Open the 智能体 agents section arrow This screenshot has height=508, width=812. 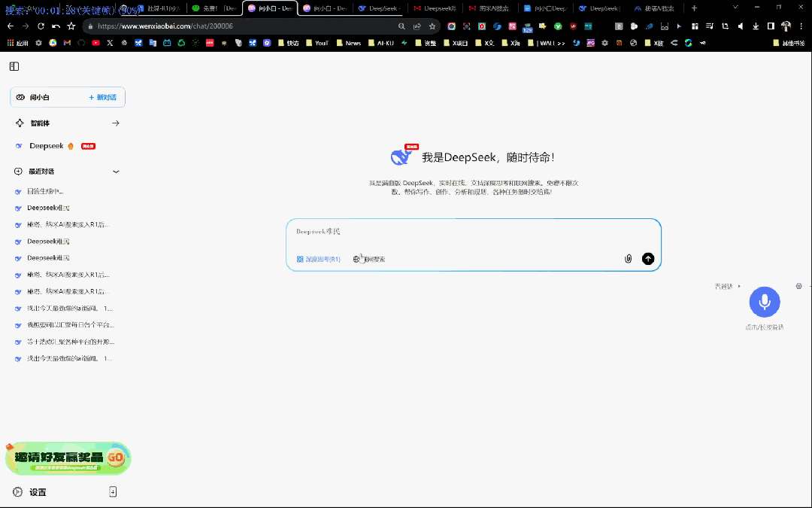tap(116, 123)
